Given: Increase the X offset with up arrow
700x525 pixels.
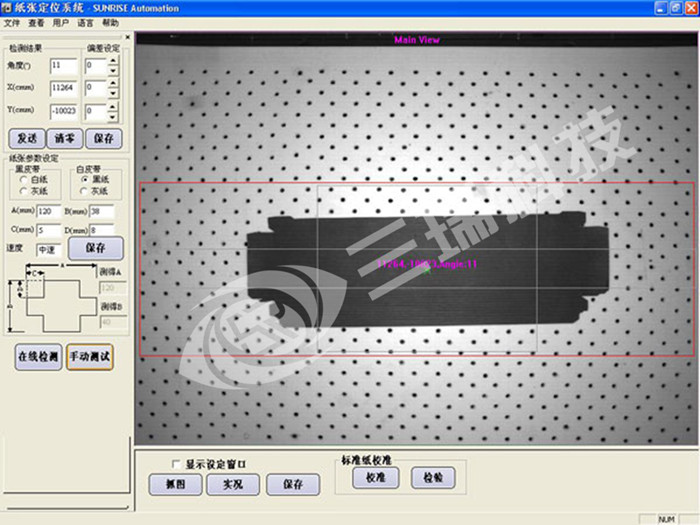Looking at the screenshot, I should coord(113,83).
